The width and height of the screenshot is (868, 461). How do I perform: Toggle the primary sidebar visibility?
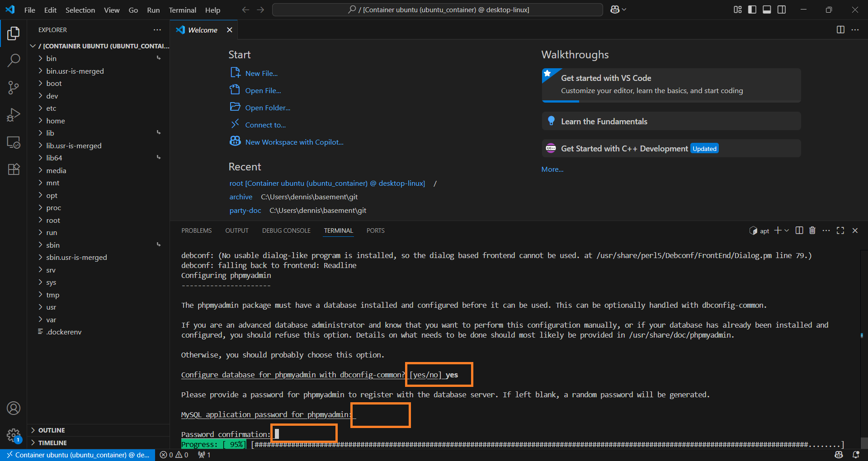point(752,9)
